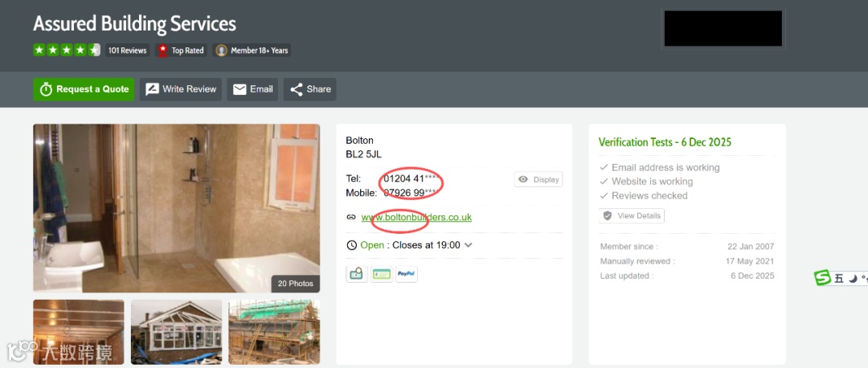
Task: Click the Mobile number 07926 99***
Action: pyautogui.click(x=411, y=193)
